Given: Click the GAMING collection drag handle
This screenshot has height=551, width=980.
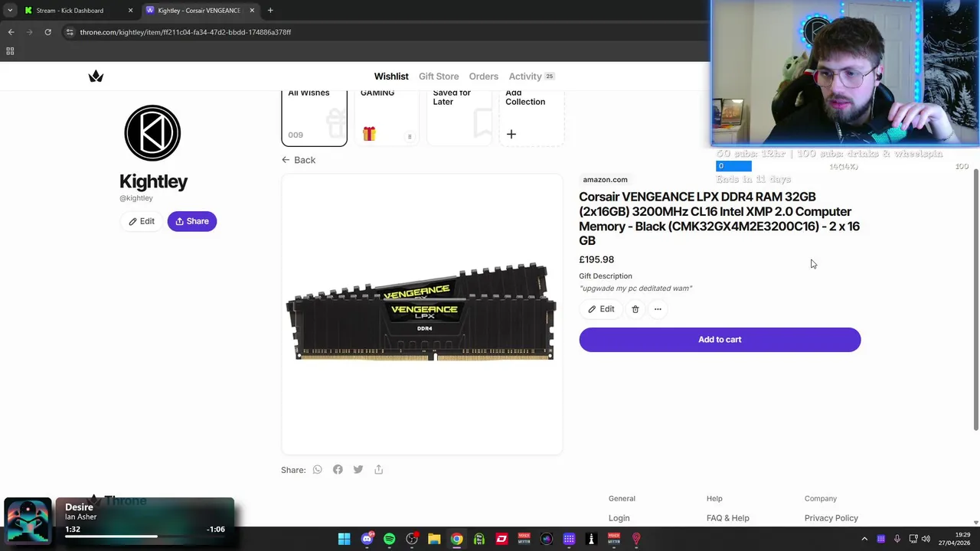Looking at the screenshot, I should coord(410,137).
